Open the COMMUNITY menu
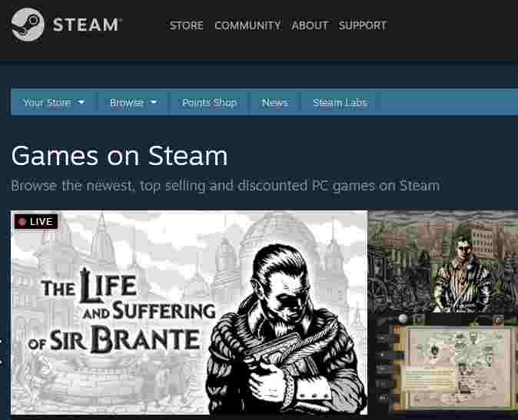The height and width of the screenshot is (420, 518). (x=247, y=25)
